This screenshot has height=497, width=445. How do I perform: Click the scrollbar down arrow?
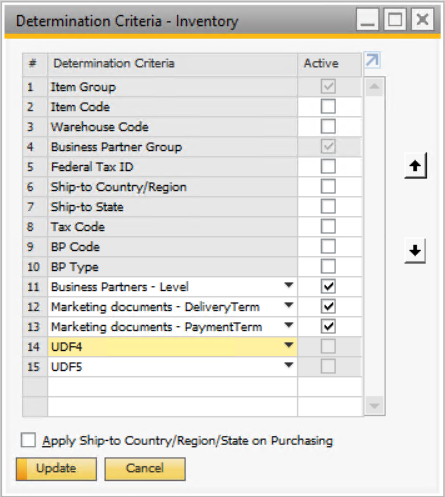(x=374, y=406)
